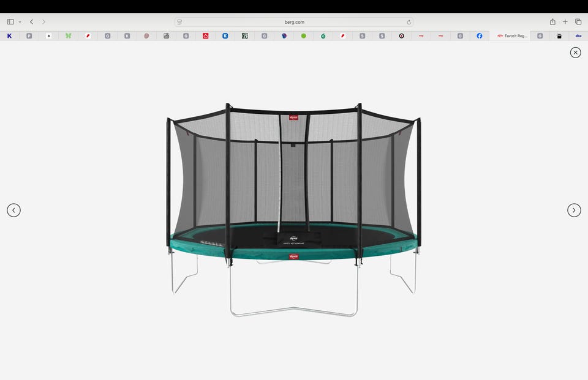Show the next product image
588x380 pixels.
pyautogui.click(x=574, y=210)
